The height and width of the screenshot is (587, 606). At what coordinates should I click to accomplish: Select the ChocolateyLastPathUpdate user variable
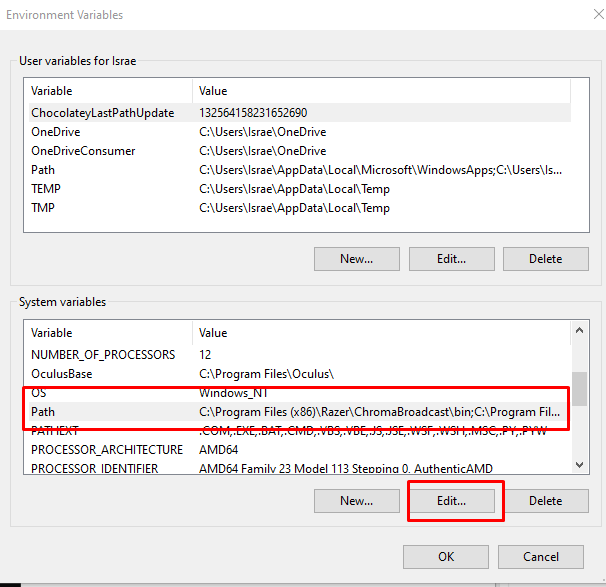102,113
